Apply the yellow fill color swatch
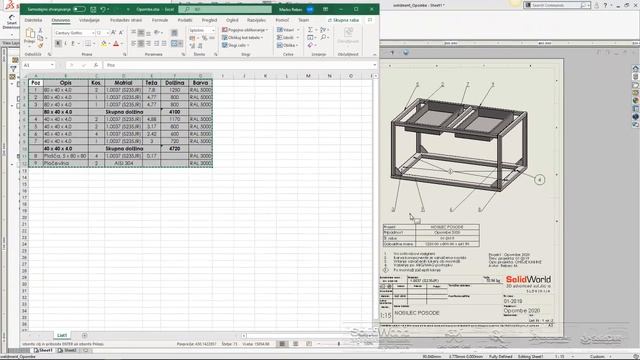 coord(104,43)
